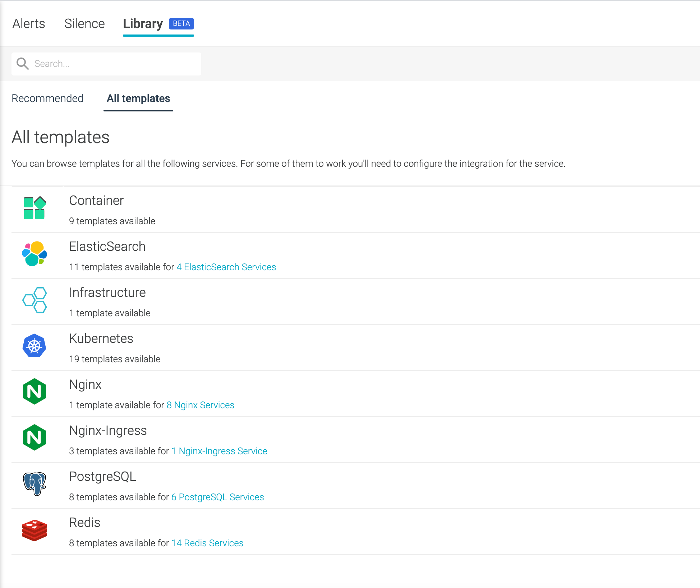Open the 14 Redis Services link
The width and height of the screenshot is (700, 588).
point(207,543)
